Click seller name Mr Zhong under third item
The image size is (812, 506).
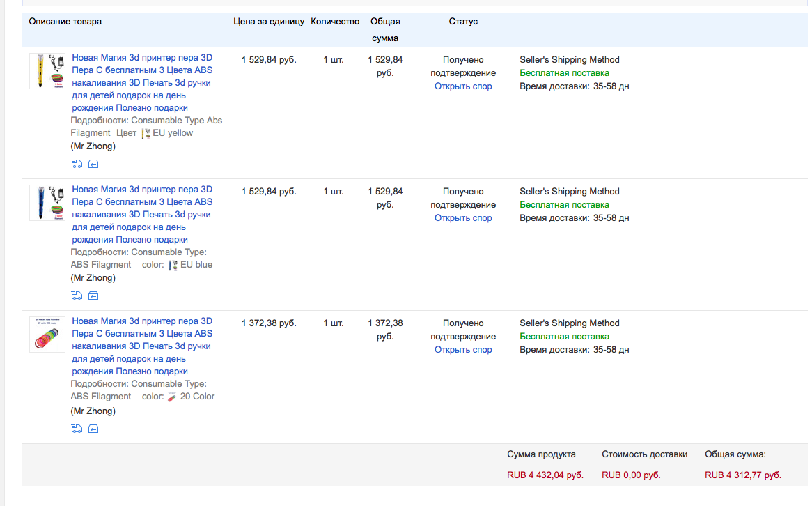point(93,411)
